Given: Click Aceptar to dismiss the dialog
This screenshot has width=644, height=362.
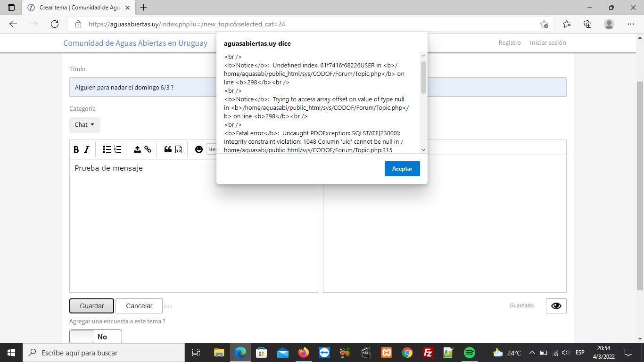Looking at the screenshot, I should tap(402, 169).
